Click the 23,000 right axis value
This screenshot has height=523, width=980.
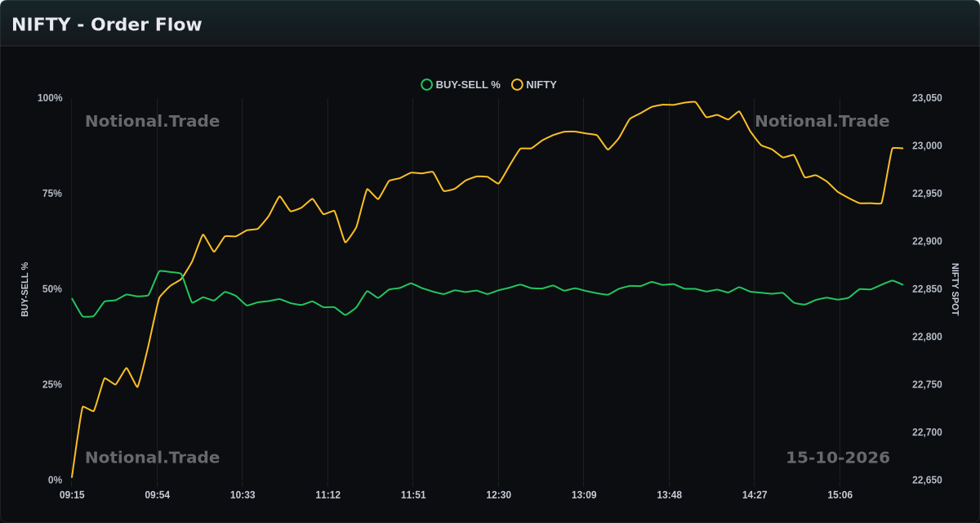point(927,145)
